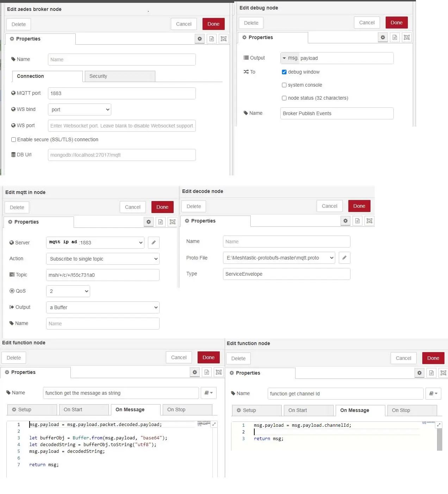
Task: Click pencil icon to edit MQTT server
Action: 154,243
